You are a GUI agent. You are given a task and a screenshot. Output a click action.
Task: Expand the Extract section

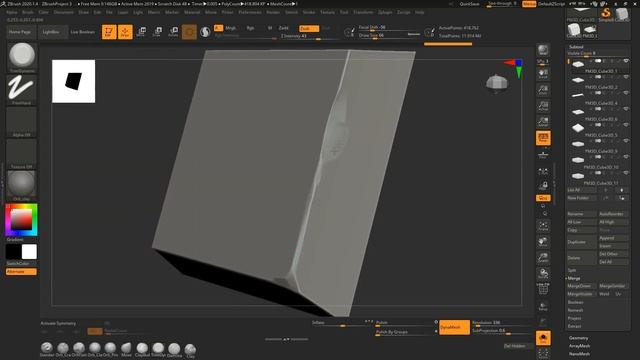pos(574,326)
